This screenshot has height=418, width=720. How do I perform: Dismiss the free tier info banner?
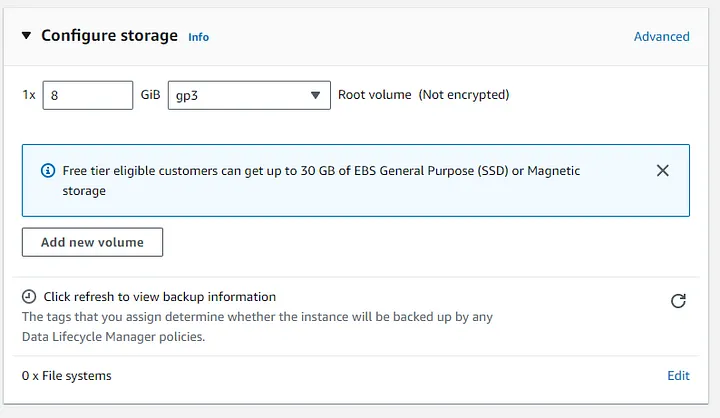(662, 171)
